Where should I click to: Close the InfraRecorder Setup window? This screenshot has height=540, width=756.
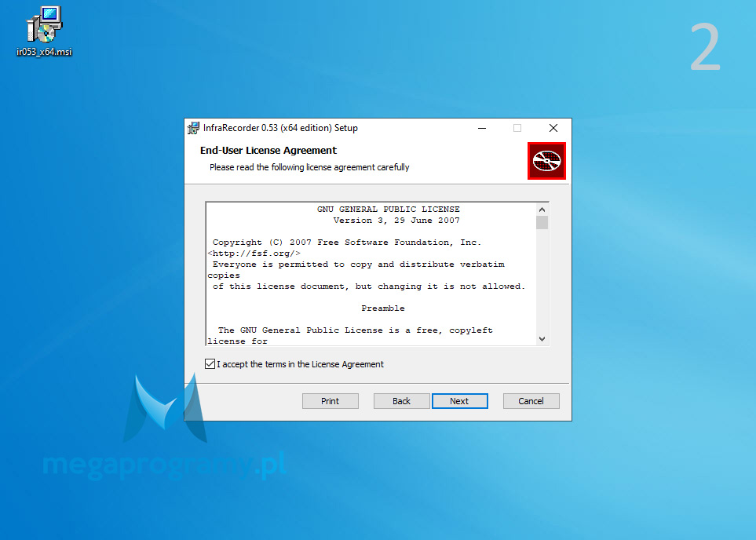tap(553, 128)
